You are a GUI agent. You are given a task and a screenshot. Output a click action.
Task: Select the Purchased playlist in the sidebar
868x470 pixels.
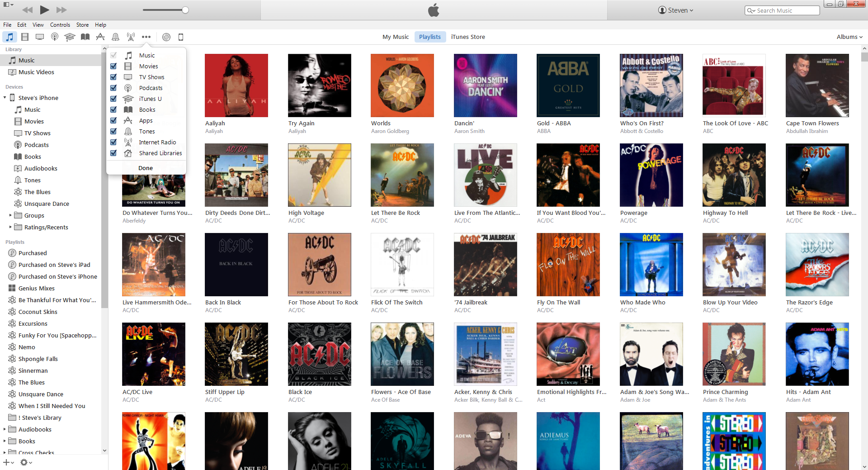(x=33, y=253)
